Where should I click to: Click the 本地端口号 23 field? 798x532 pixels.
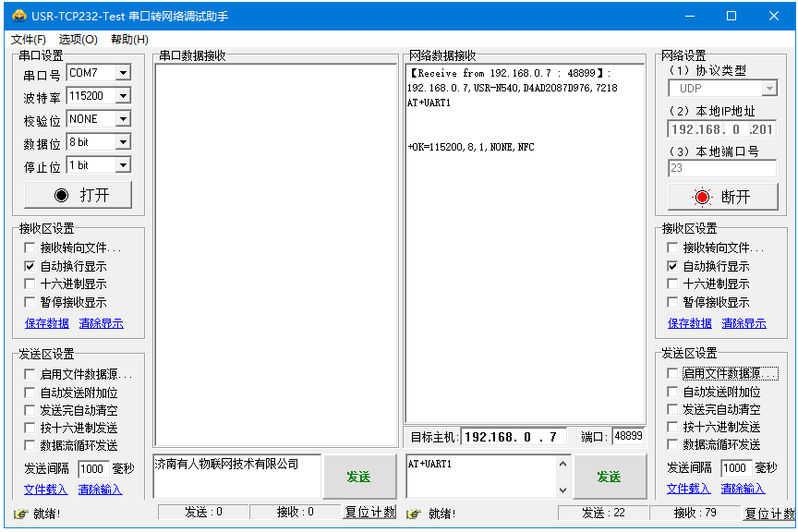click(x=722, y=168)
